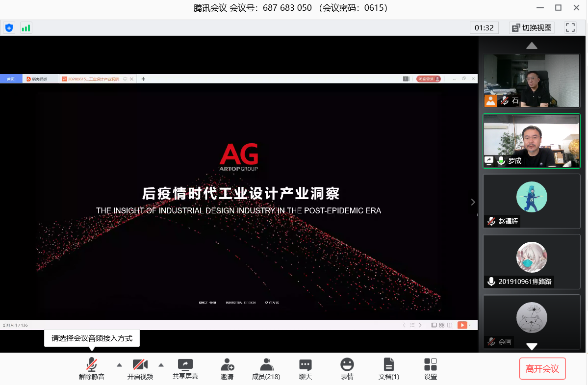Screen dimensions: 588x385
Task: Open the Settings (设置) panel
Action: coord(431,369)
